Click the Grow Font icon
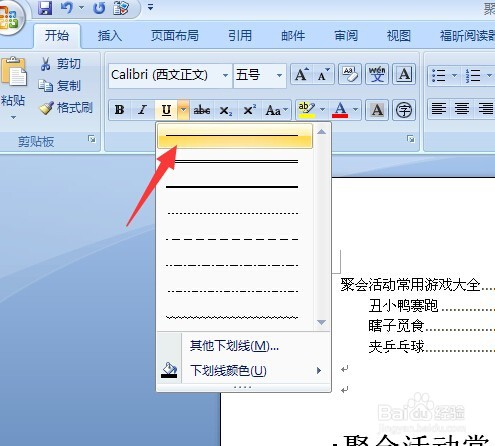Image resolution: width=495 pixels, height=446 pixels. click(x=302, y=74)
